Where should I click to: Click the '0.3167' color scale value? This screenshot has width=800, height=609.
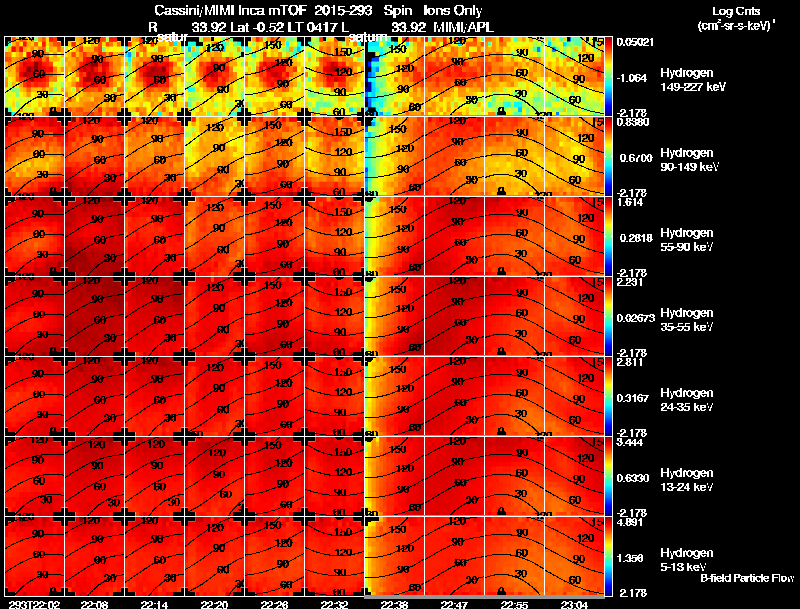click(x=633, y=398)
